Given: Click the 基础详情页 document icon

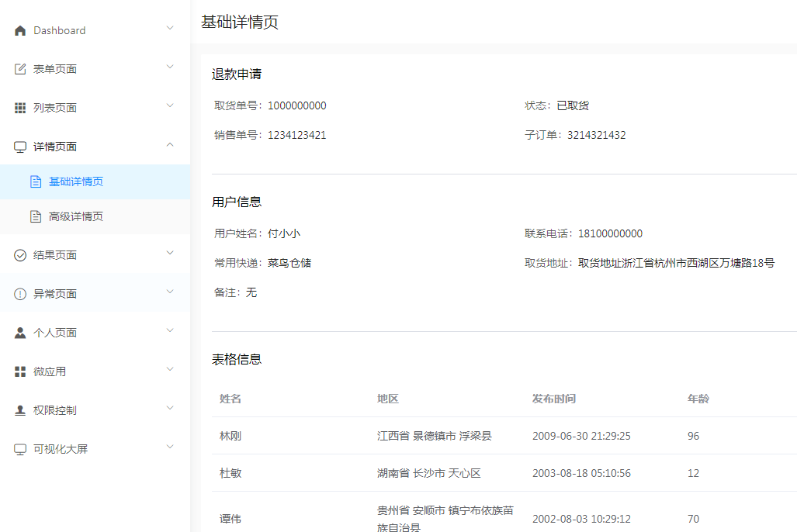Looking at the screenshot, I should point(36,181).
